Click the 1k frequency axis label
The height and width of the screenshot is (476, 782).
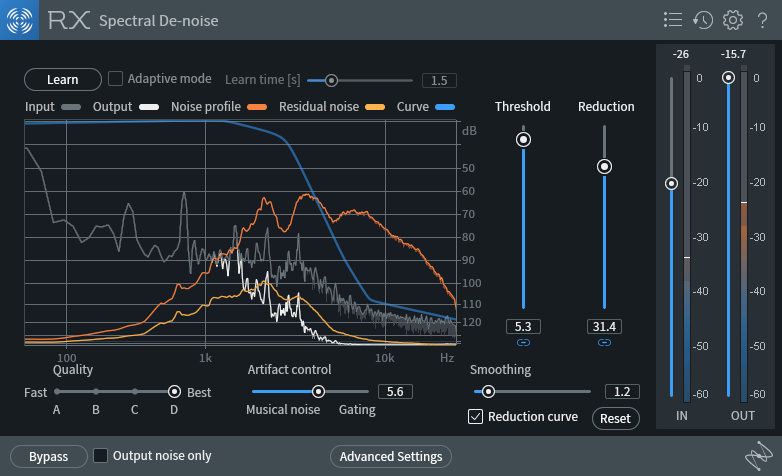pos(205,358)
